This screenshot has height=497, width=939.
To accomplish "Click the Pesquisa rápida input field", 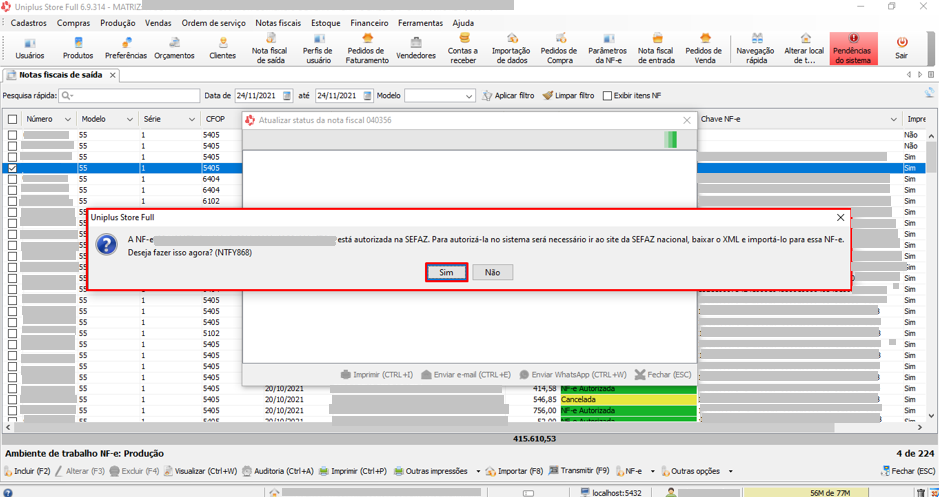I will (130, 96).
